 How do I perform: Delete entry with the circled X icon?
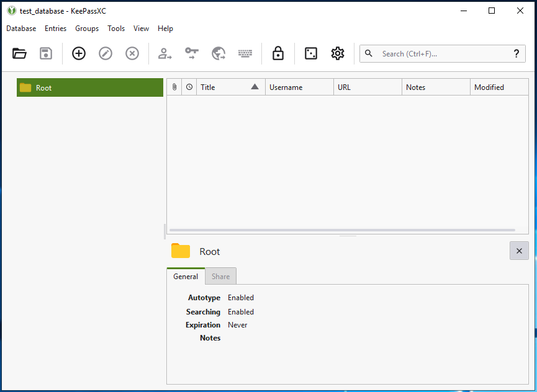point(132,54)
